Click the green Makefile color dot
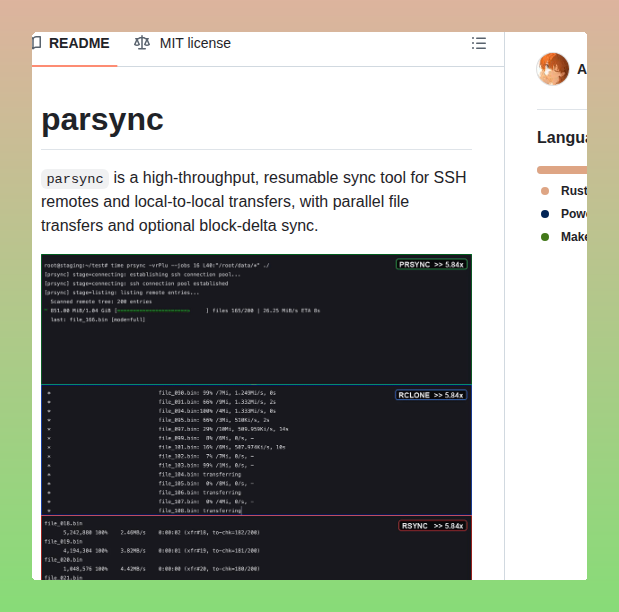The width and height of the screenshot is (619, 612). 545,237
